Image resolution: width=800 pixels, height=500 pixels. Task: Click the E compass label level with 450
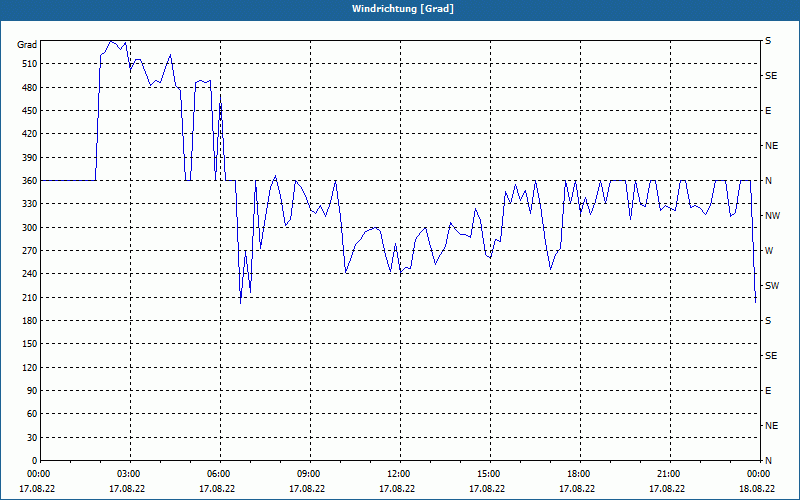pos(768,111)
